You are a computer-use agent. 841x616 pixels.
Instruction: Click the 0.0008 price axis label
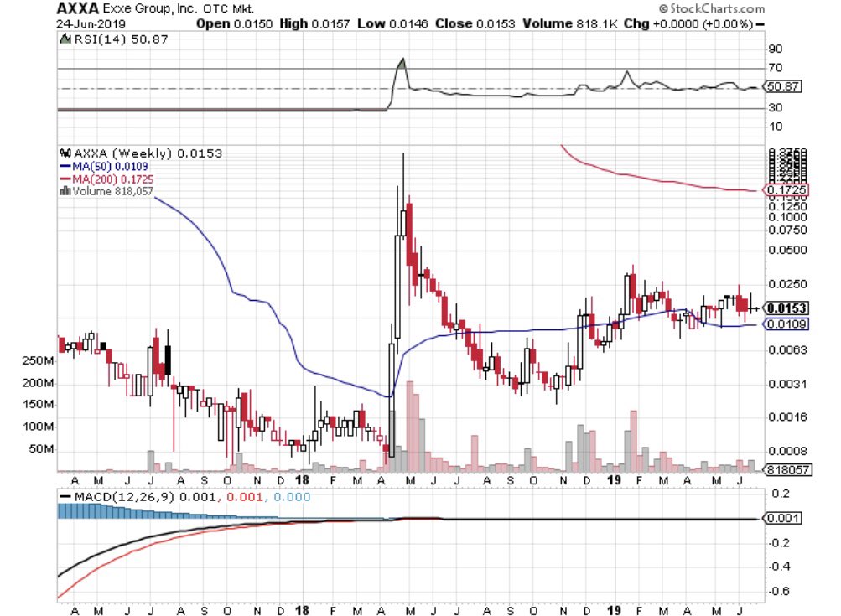787,451
